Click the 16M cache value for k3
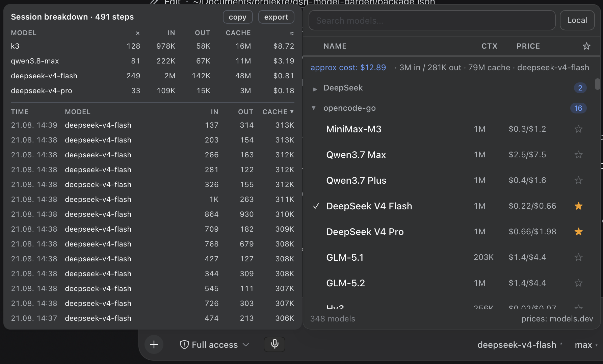603x364 pixels. [243, 46]
